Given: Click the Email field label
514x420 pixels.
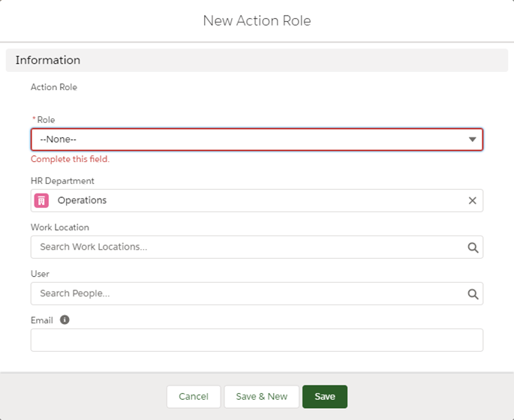Looking at the screenshot, I should (x=42, y=320).
